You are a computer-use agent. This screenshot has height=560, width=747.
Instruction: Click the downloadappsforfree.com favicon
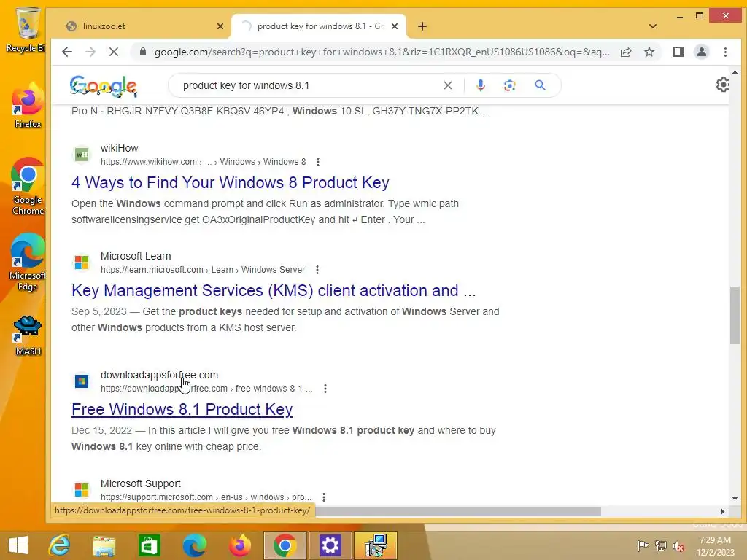(x=82, y=381)
